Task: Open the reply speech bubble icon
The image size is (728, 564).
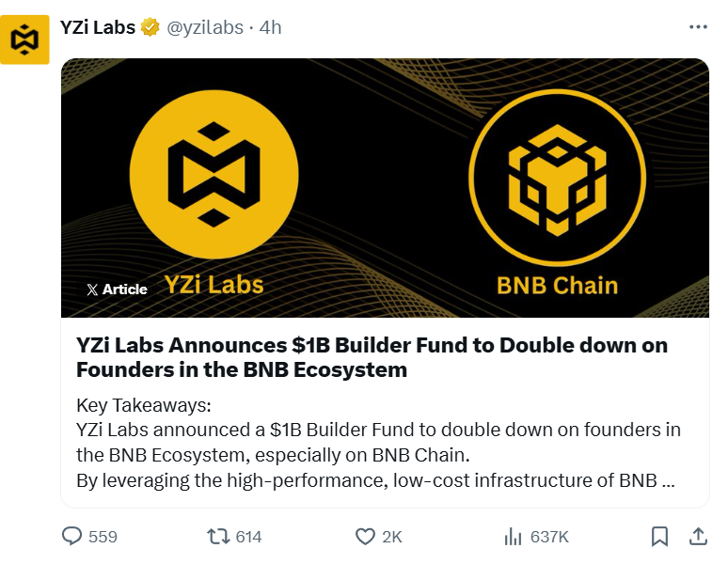Action: click(72, 537)
